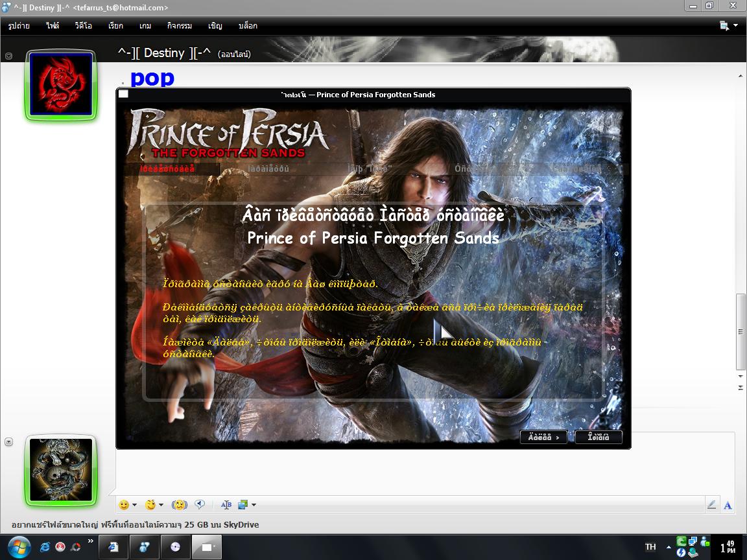Viewport: 747px width, 560px height.
Task: Expand the emoticon dropdown arrow
Action: [x=134, y=505]
